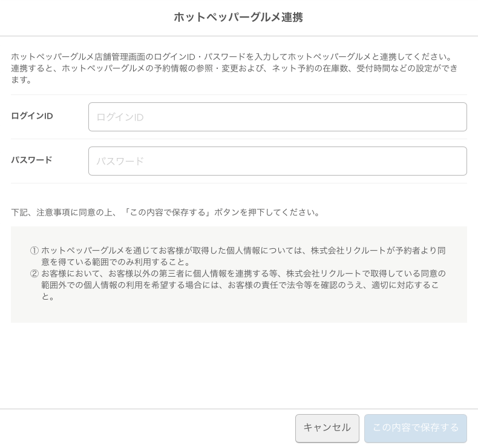The width and height of the screenshot is (478, 448).
Task: Click notice item ① about 個人情報 usage
Action: point(238,256)
